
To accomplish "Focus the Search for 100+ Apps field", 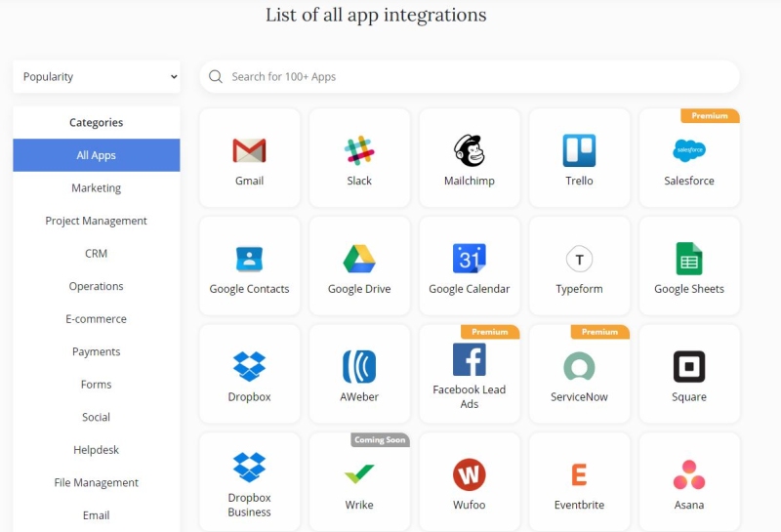I will point(470,77).
